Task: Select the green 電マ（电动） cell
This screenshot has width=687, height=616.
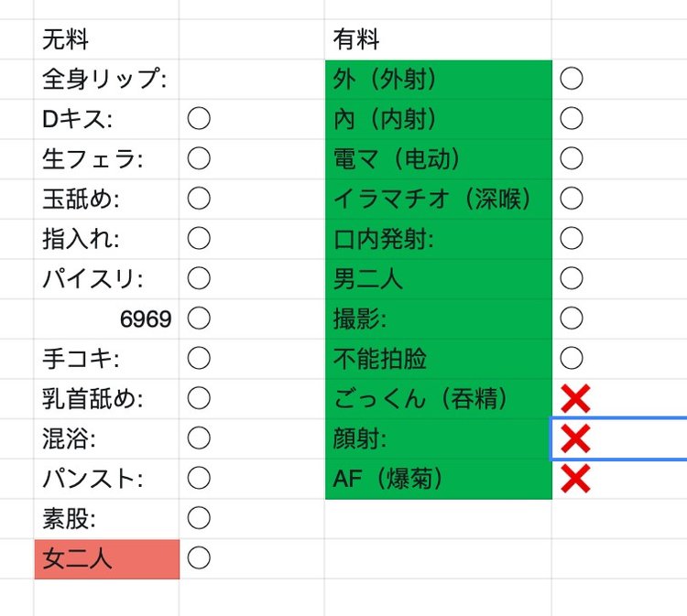Action: (x=438, y=159)
